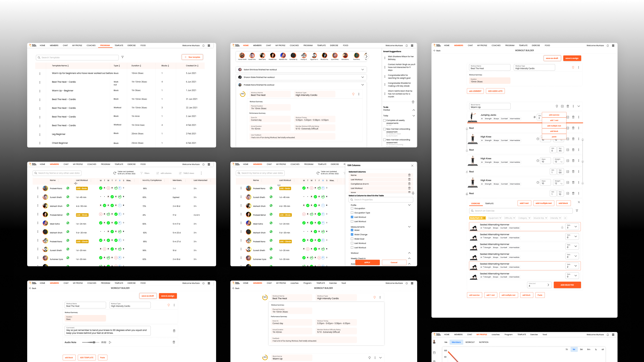Click the exercise search filter funnel icon
Screen dimensions: 644x362
tap(577, 211)
